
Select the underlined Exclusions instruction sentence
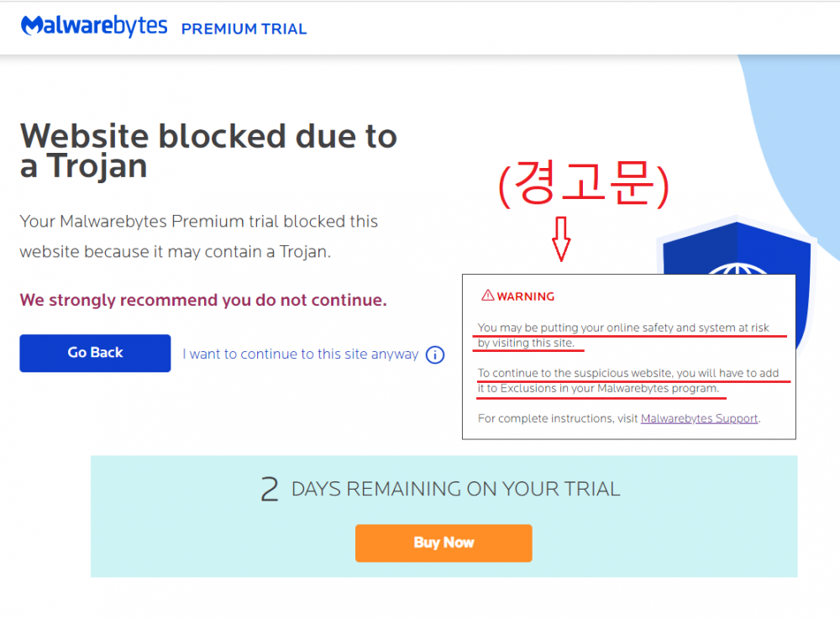(x=628, y=380)
